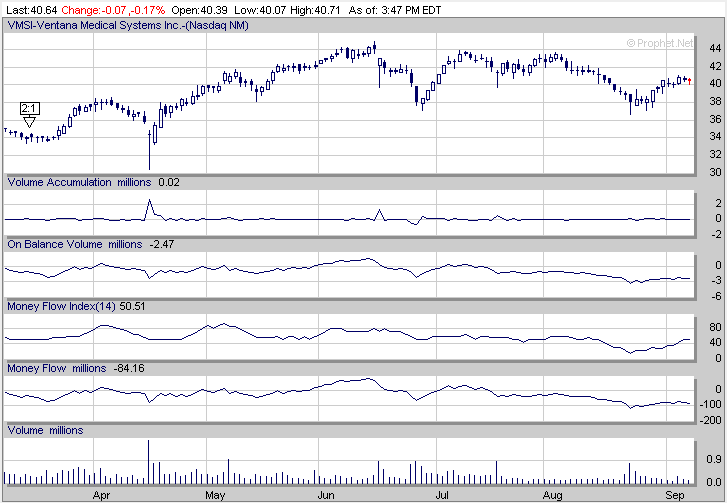The height and width of the screenshot is (503, 727).
Task: Click the 'Apr' label on date axis
Action: point(101,495)
